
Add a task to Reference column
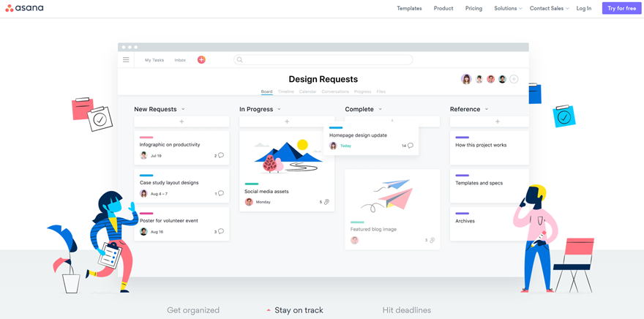pyautogui.click(x=489, y=121)
